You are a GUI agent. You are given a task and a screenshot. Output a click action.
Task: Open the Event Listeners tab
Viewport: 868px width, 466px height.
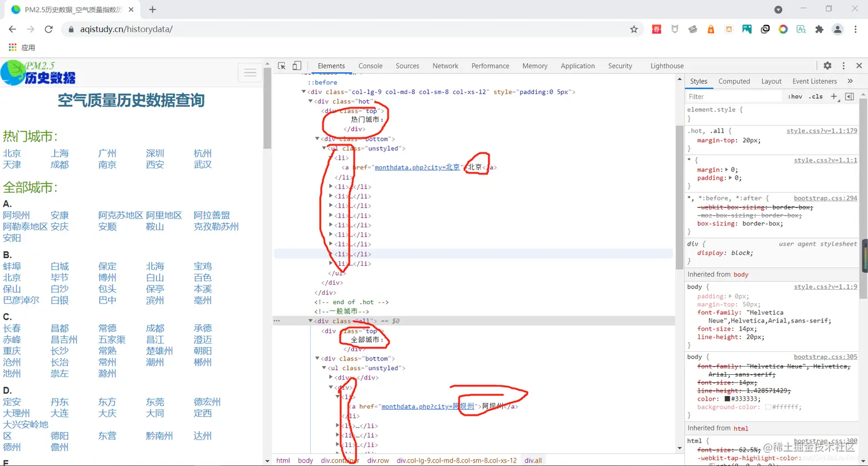click(815, 81)
